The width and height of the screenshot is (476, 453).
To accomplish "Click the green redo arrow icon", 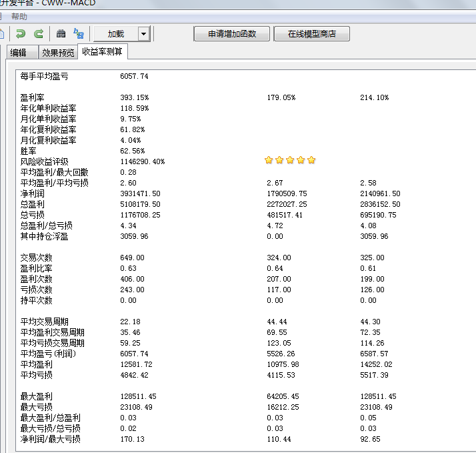I will click(x=39, y=33).
